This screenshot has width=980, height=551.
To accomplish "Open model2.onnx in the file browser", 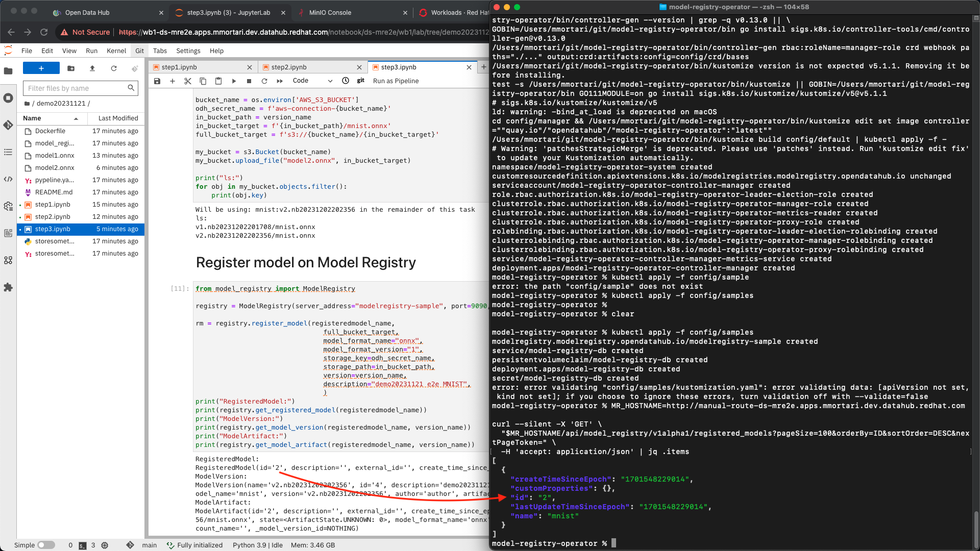I will (55, 168).
